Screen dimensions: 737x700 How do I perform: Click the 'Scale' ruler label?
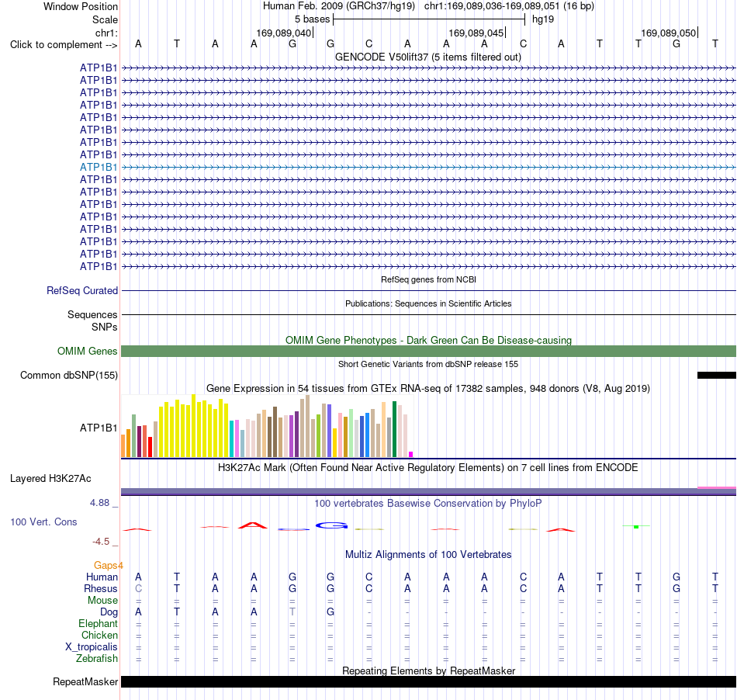pos(105,19)
